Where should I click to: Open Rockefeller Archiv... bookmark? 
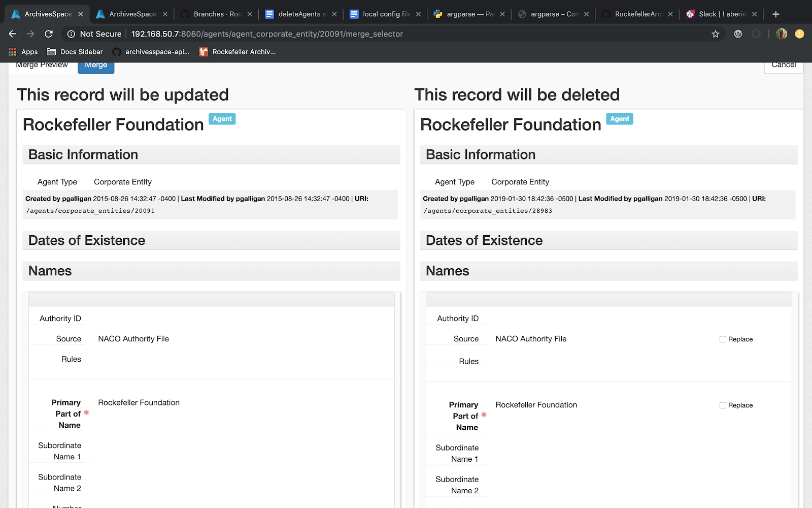point(238,52)
